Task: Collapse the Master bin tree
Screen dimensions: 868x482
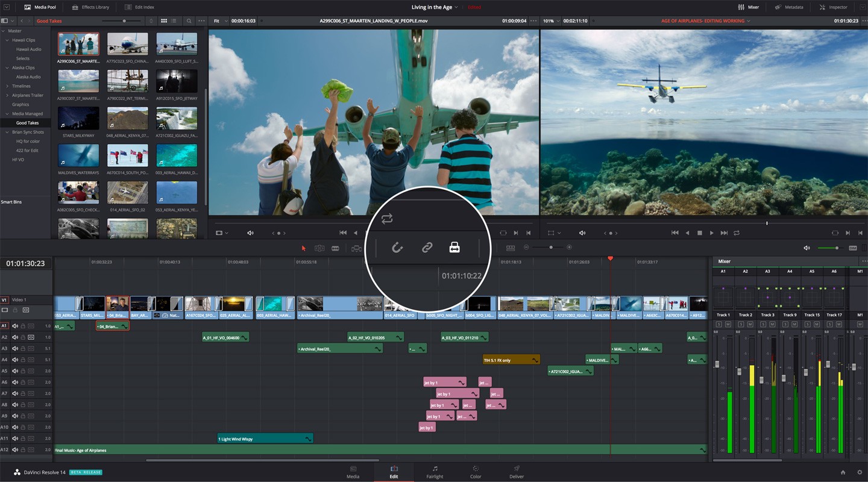Action: 4,31
